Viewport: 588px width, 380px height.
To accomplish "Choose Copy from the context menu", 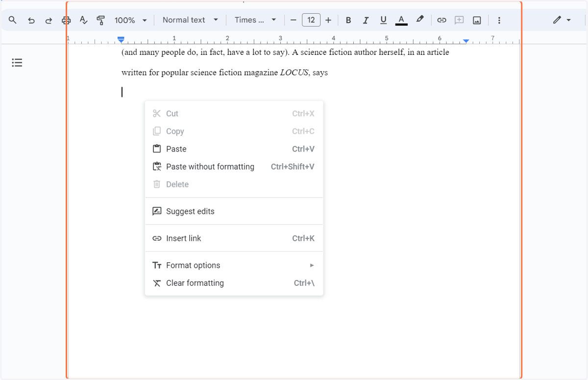I will pos(234,131).
